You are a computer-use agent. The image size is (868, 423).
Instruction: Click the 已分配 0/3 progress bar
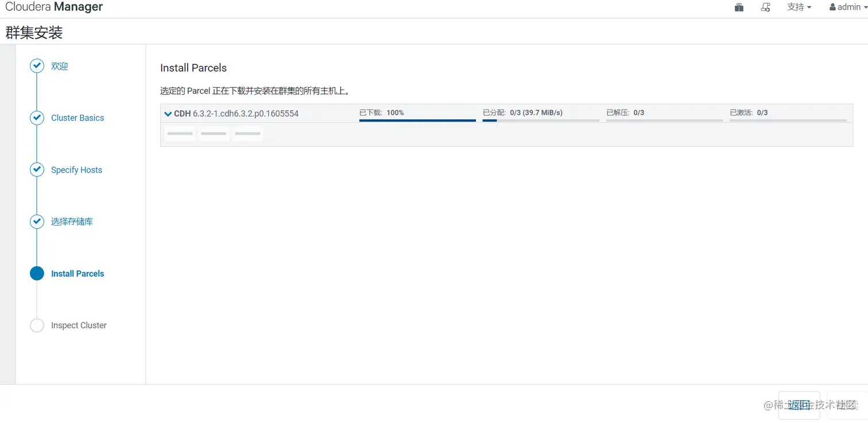541,120
